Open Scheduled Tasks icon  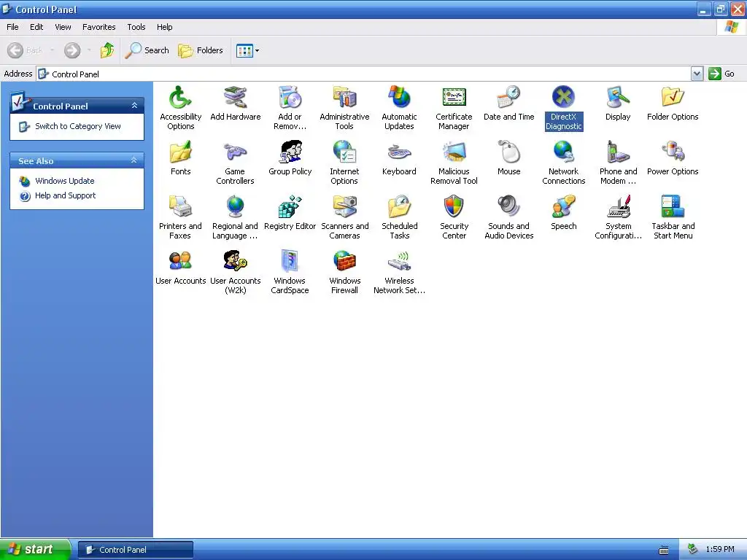click(399, 207)
